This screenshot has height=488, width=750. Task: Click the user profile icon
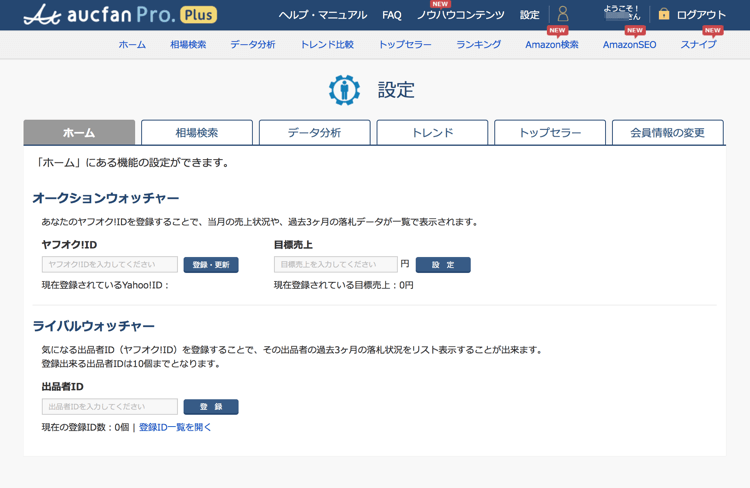click(x=563, y=15)
